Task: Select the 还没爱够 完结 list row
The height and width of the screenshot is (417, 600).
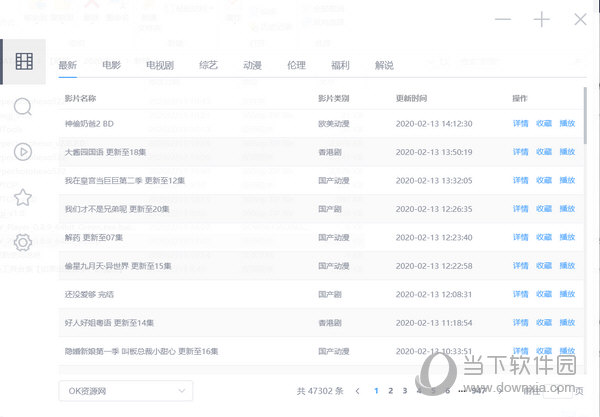Action: [x=180, y=294]
